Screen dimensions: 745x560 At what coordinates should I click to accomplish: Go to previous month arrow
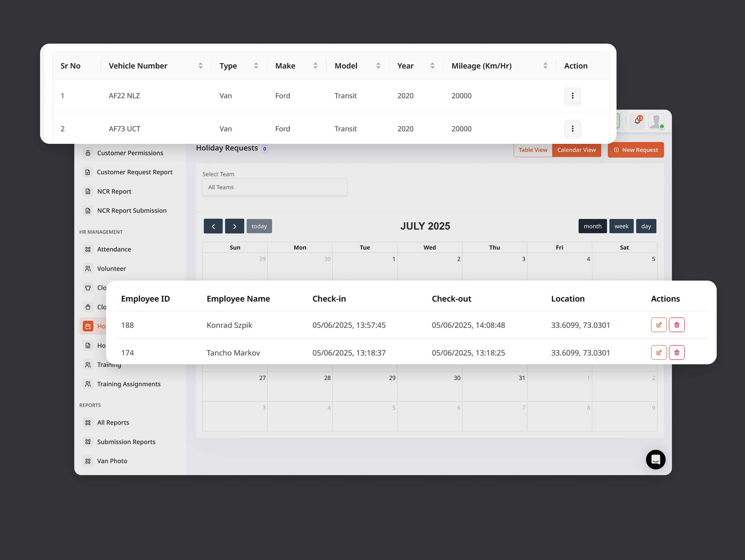pos(213,226)
